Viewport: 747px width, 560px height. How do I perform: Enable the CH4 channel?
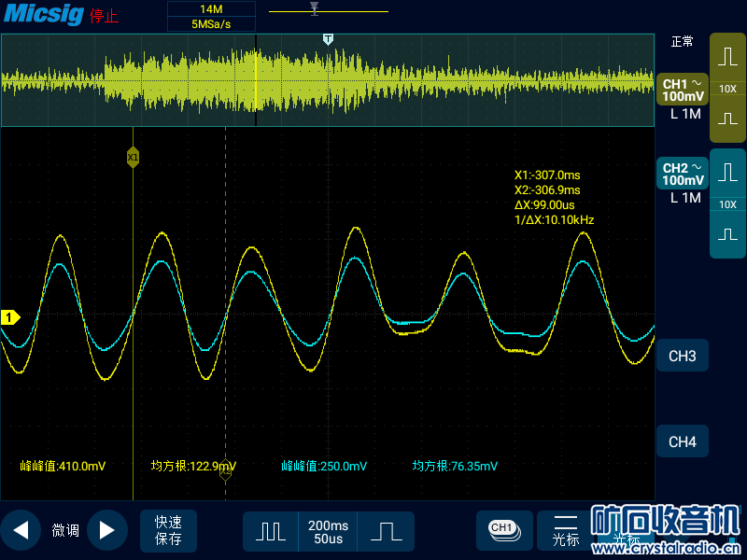[x=683, y=441]
